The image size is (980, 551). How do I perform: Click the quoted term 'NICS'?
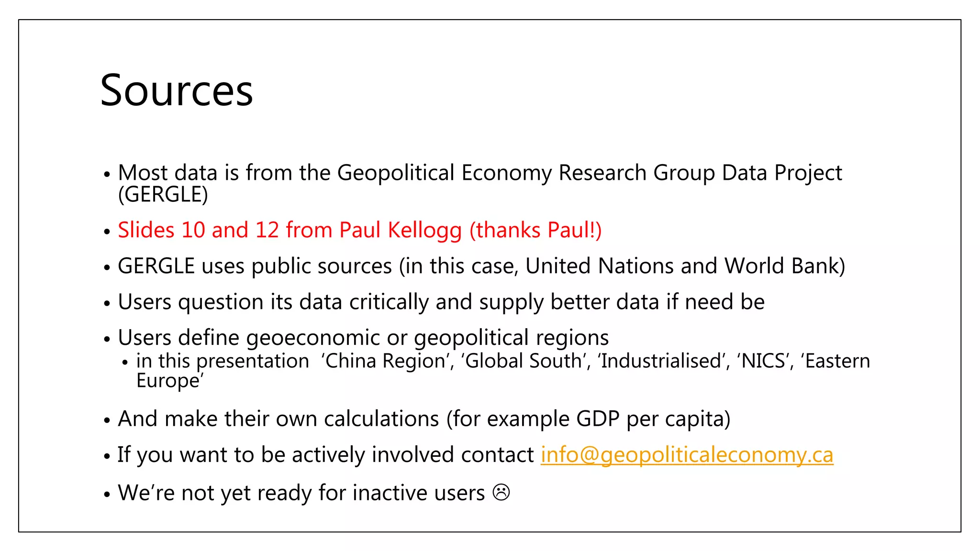pyautogui.click(x=763, y=361)
